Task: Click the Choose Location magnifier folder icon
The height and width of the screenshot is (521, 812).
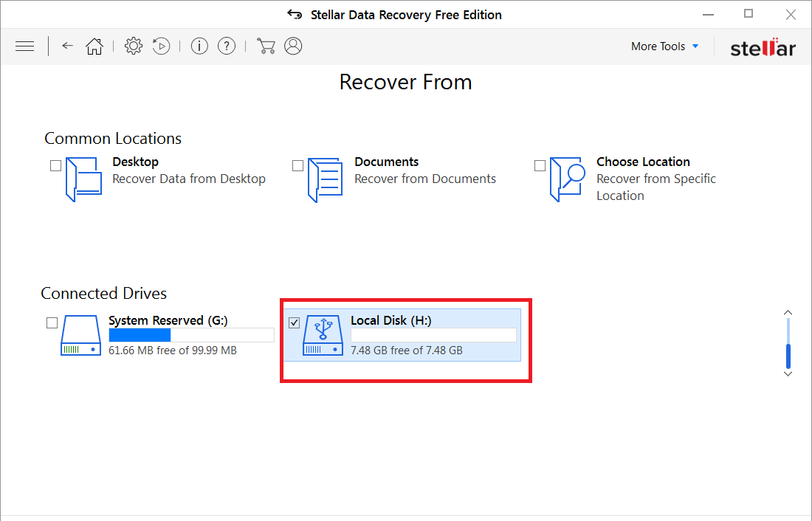Action: click(567, 179)
